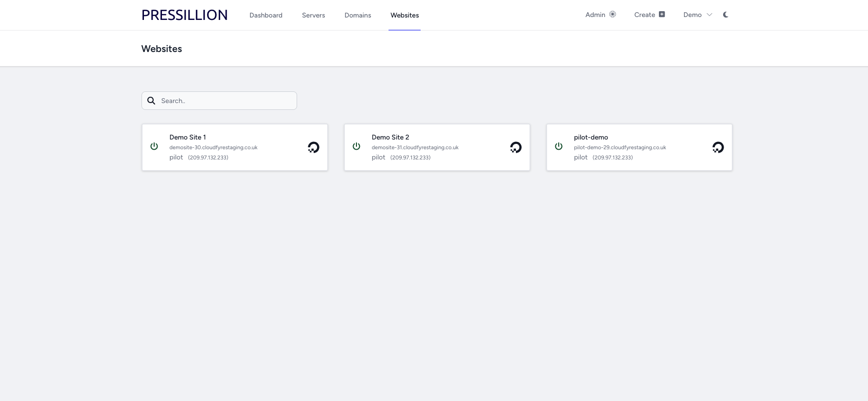Click the PRESSILLION logo

click(184, 15)
